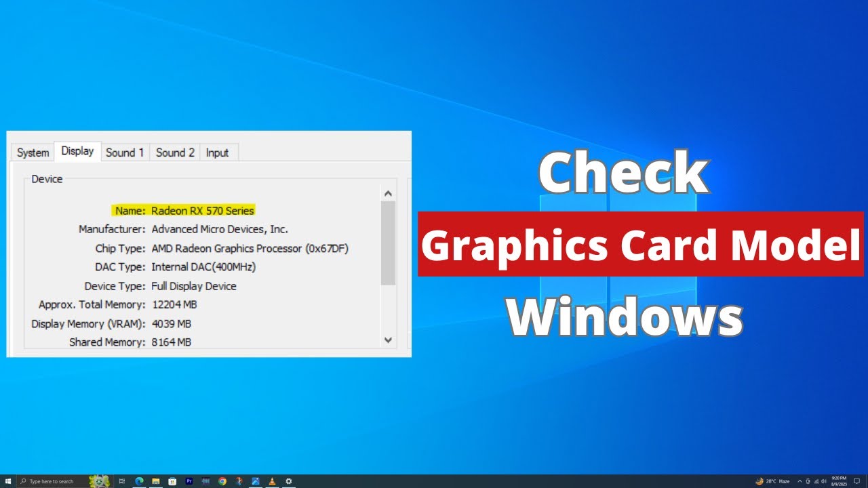The width and height of the screenshot is (868, 488).
Task: Open the volume control in the system tray
Action: (x=824, y=481)
